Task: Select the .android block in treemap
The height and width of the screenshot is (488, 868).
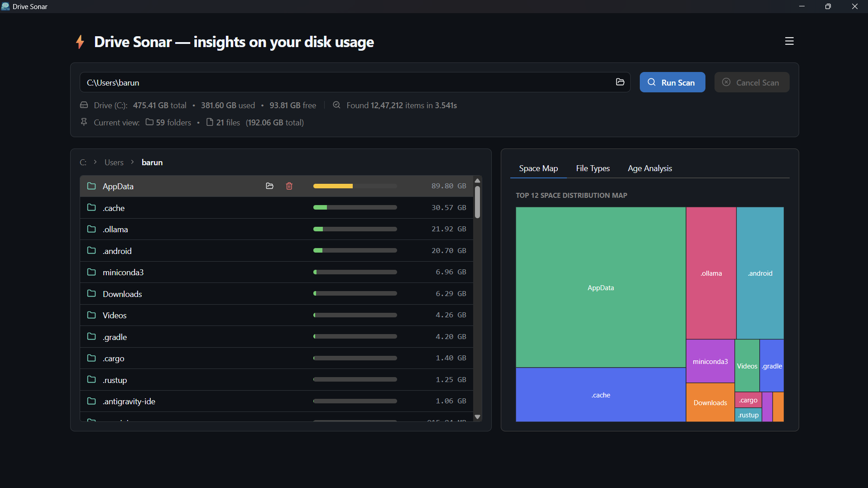Action: pyautogui.click(x=760, y=273)
